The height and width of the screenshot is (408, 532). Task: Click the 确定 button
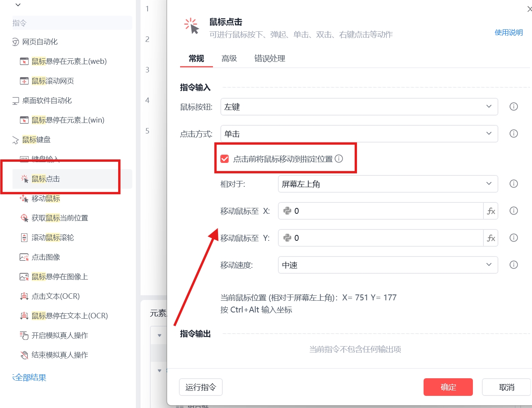(448, 387)
